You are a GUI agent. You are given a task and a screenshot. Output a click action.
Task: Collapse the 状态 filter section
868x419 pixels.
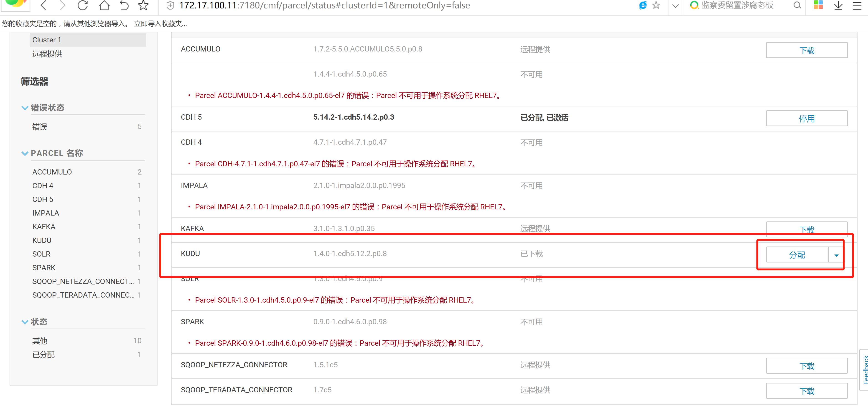click(25, 322)
